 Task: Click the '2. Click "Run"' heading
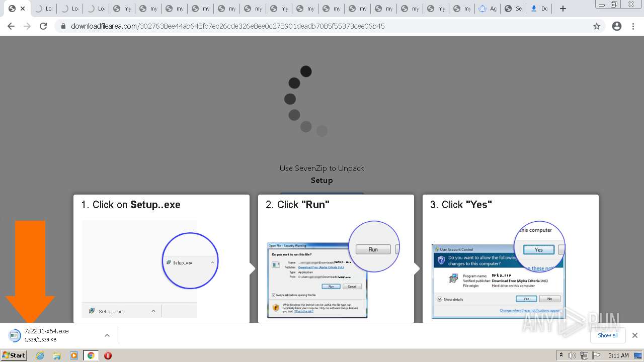[297, 205]
